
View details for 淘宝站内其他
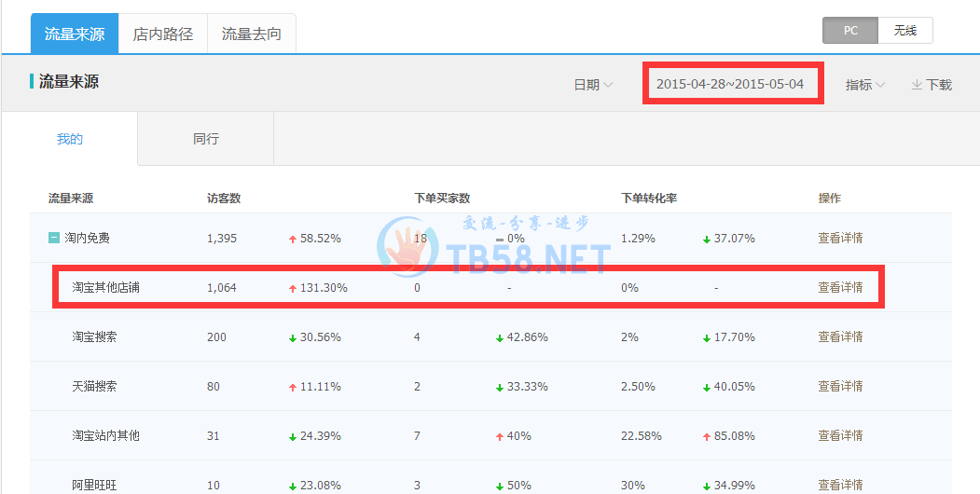pyautogui.click(x=840, y=436)
